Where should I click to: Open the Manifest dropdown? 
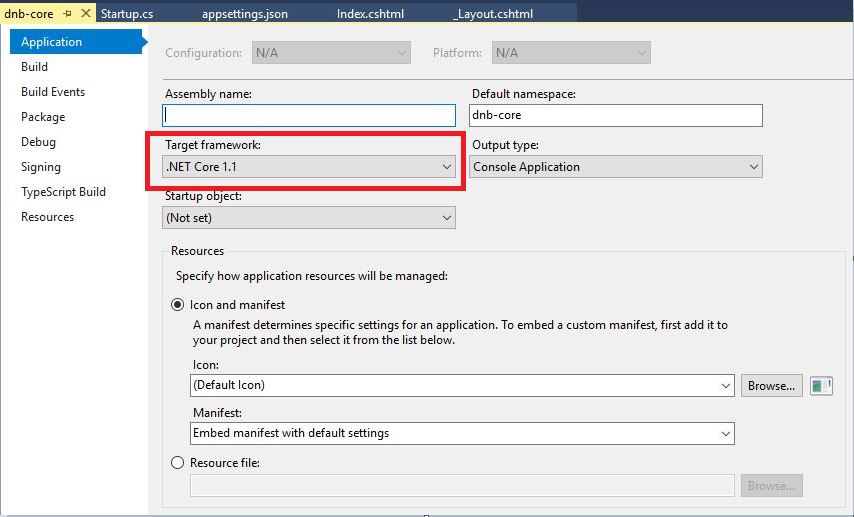coord(462,433)
